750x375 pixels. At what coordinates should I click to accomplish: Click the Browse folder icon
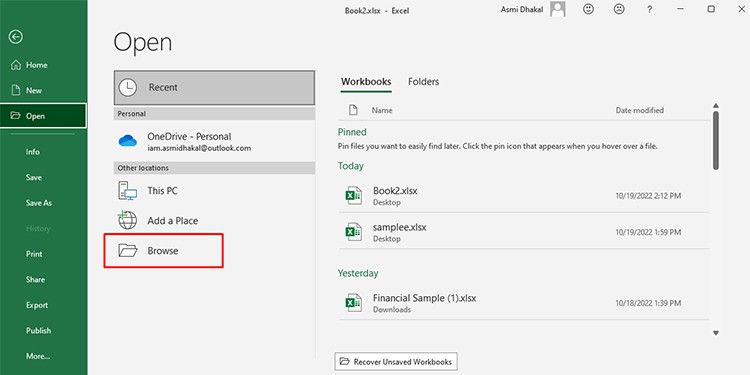(128, 251)
